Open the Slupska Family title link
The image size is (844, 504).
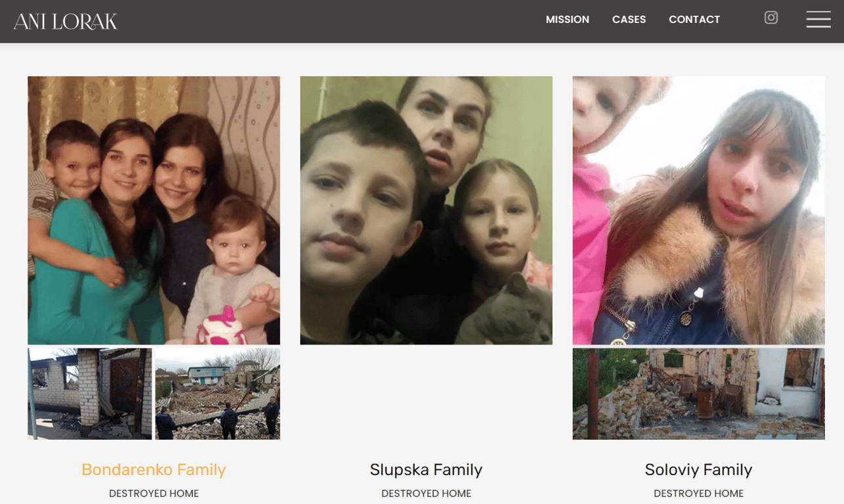pos(426,469)
